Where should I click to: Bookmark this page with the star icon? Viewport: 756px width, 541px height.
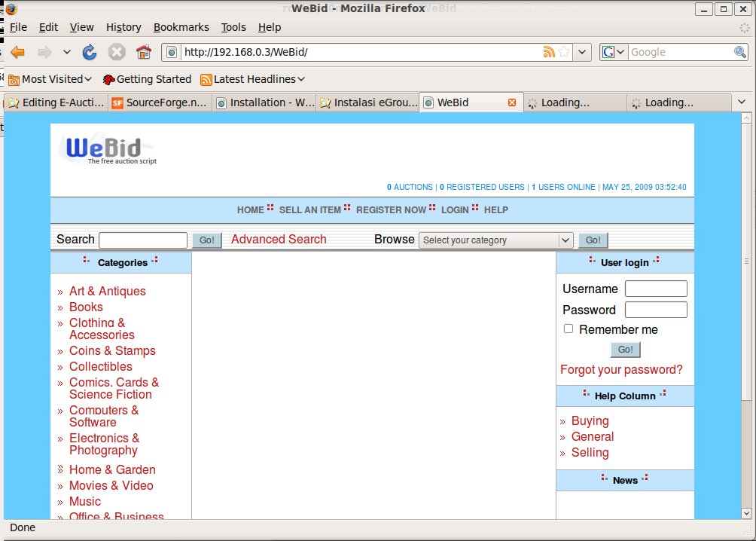[564, 52]
